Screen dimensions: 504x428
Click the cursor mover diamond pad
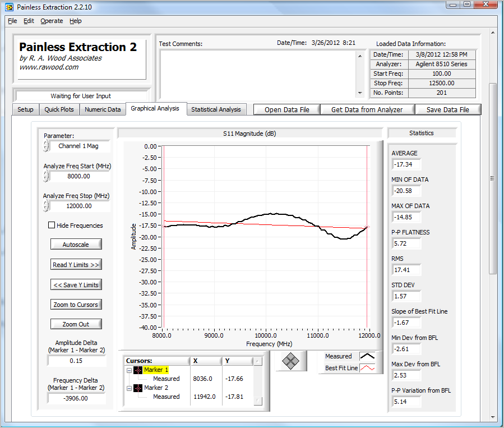(290, 361)
